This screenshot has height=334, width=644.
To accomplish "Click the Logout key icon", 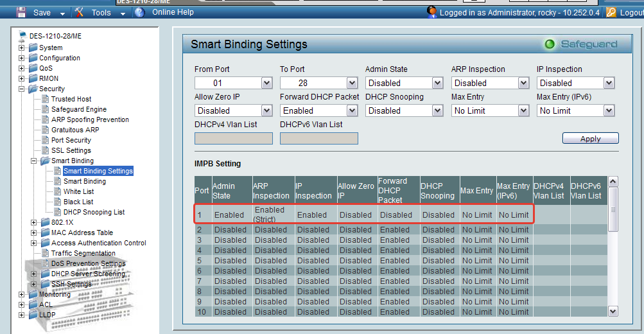I will tap(611, 12).
